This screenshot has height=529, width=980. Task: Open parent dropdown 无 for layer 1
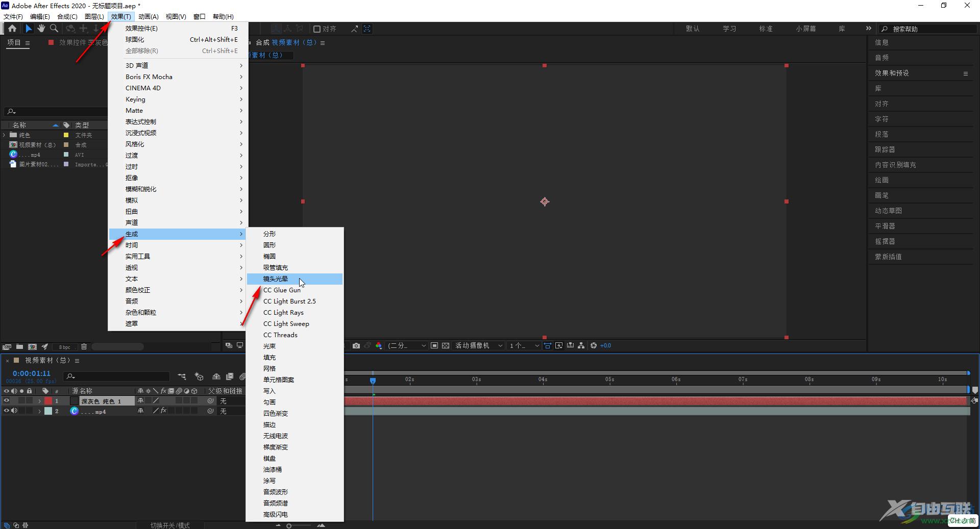pos(231,401)
